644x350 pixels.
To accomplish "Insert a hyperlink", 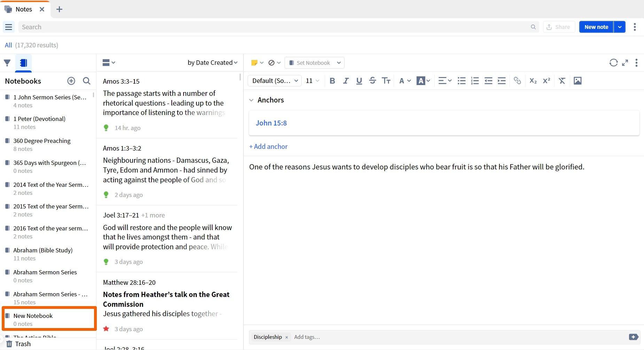I will click(x=517, y=81).
